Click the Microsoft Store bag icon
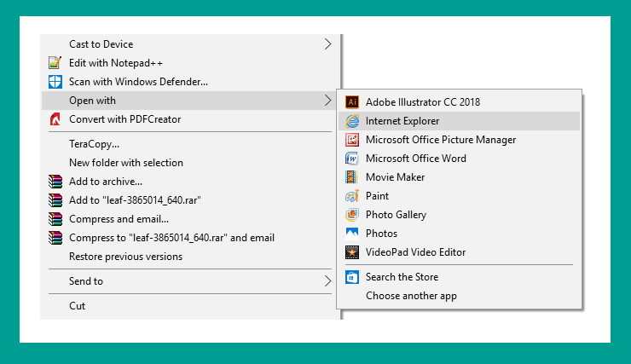The image size is (631, 364). tap(352, 277)
